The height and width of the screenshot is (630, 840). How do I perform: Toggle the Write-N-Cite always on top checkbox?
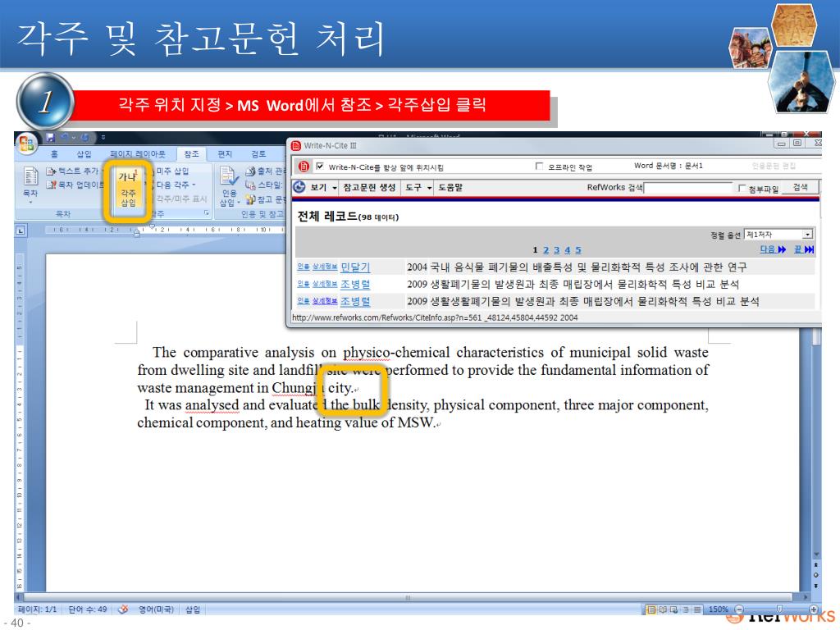pos(320,167)
